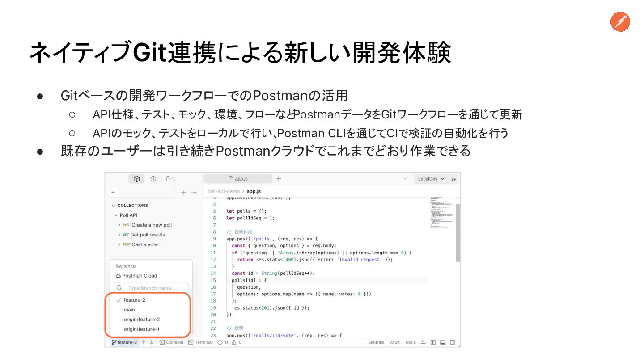
Task: Click the sidebar filter input field
Action: [x=142, y=193]
